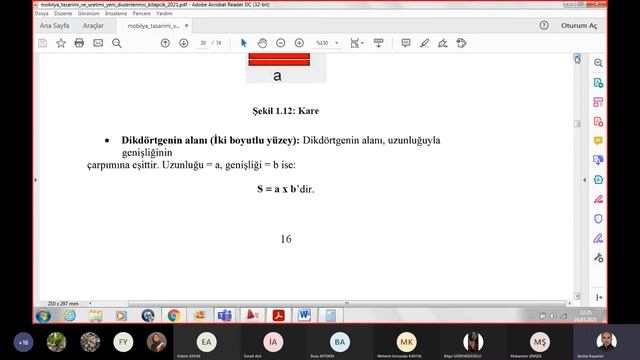
Task: Bookmark the file with the star icon
Action: (61, 43)
